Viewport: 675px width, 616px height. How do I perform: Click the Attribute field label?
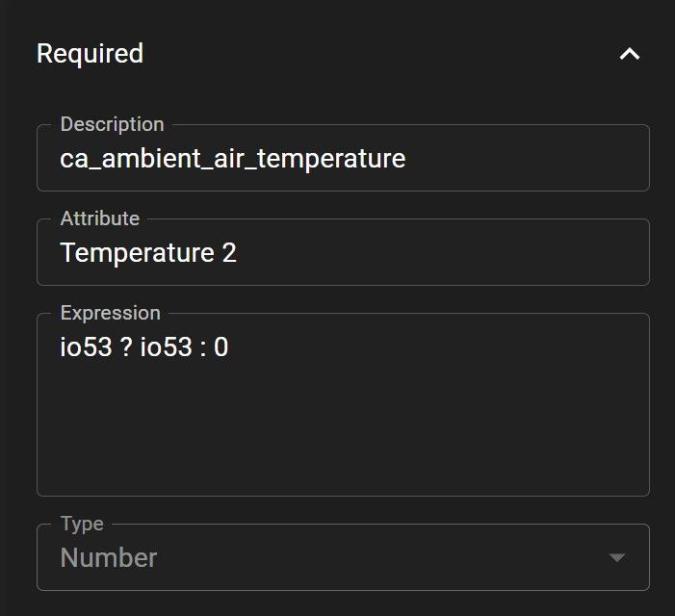pos(100,218)
